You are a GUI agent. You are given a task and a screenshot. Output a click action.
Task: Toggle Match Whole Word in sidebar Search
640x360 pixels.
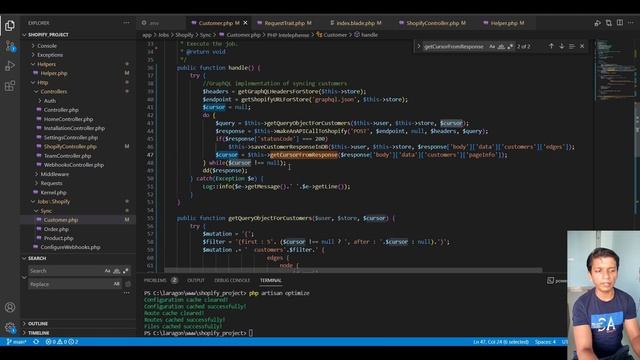pos(116,271)
